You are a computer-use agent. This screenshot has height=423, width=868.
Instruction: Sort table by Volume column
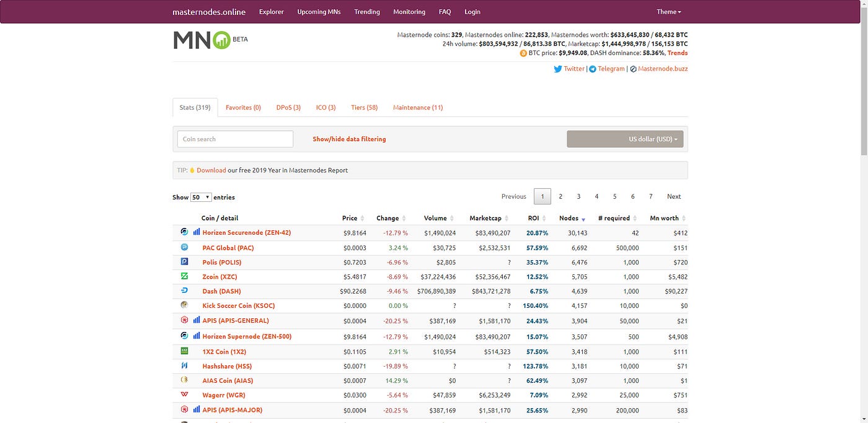click(438, 218)
